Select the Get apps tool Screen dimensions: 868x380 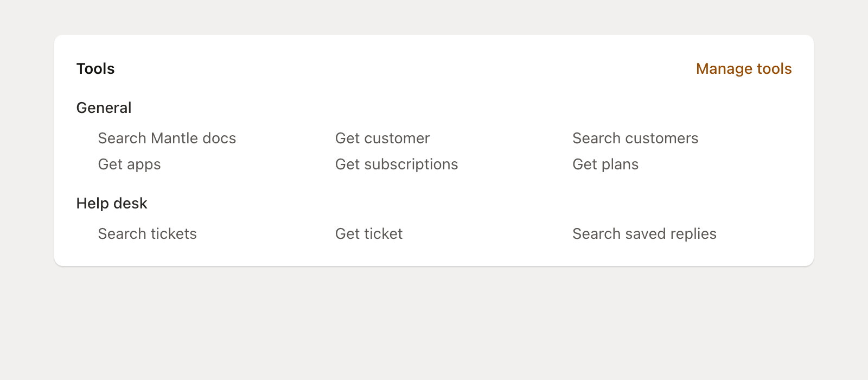point(129,164)
